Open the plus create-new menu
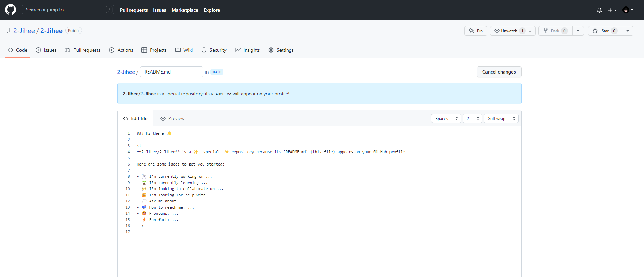 (x=612, y=10)
